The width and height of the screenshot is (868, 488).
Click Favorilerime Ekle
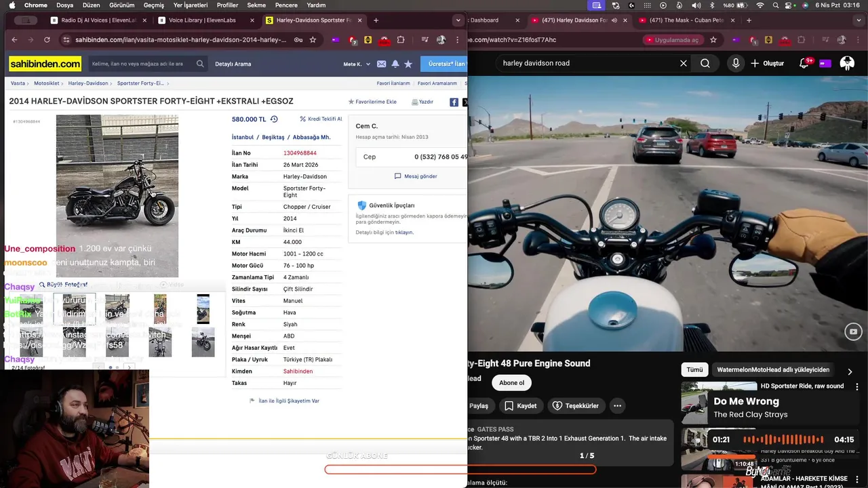point(372,102)
